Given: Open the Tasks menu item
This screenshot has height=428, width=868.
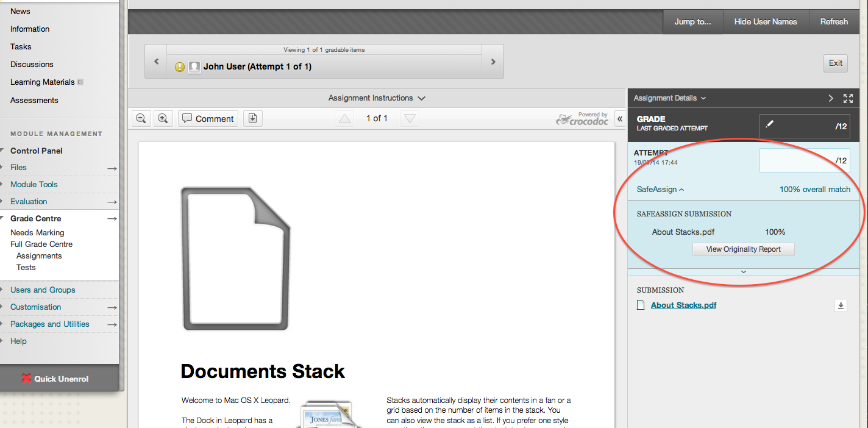Looking at the screenshot, I should 21,46.
